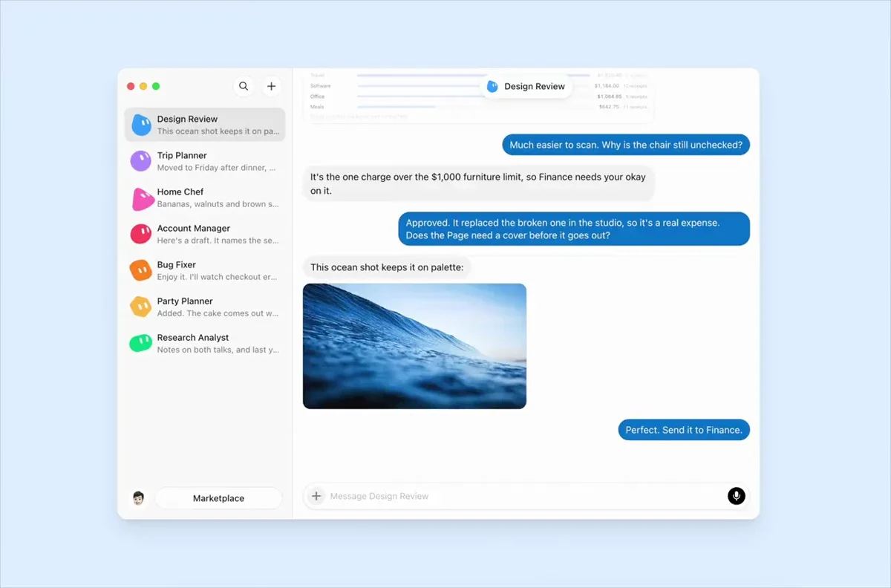Select the Trip Planner conversation
This screenshot has width=891, height=588.
[205, 161]
